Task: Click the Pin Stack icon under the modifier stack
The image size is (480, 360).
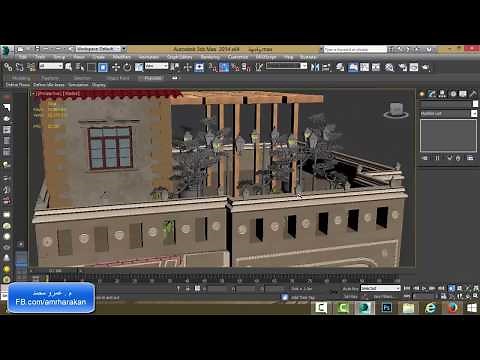Action: 425,158
